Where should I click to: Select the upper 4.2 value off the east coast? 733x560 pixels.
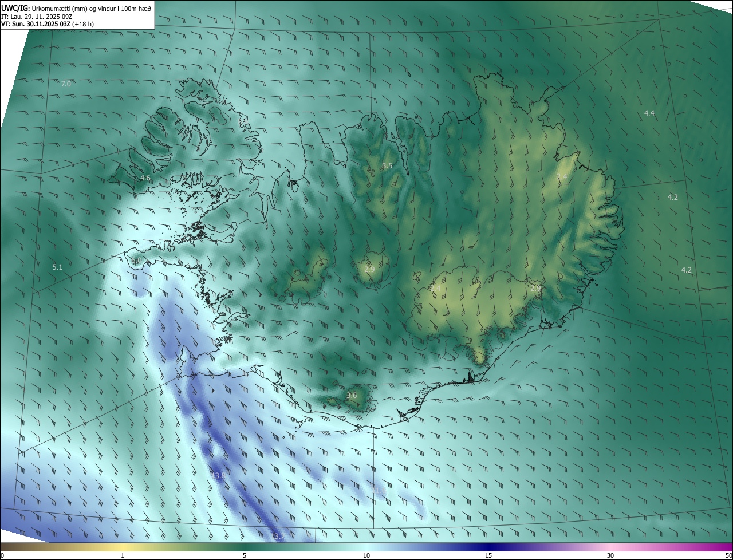[672, 198]
